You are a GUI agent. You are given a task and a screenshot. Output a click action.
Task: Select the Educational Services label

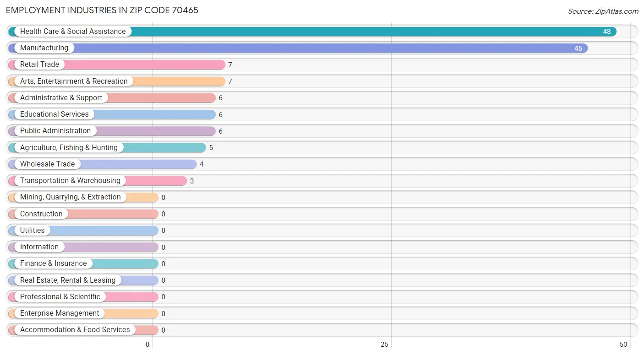55,114
